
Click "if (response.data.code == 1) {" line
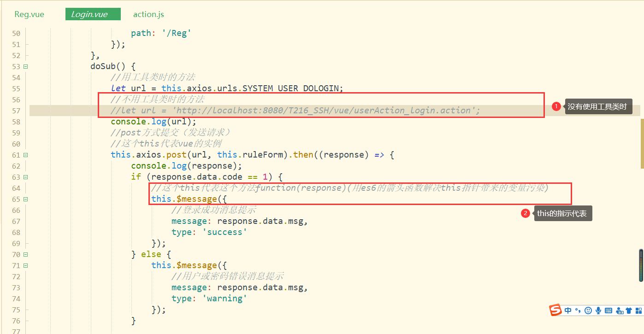coord(207,177)
